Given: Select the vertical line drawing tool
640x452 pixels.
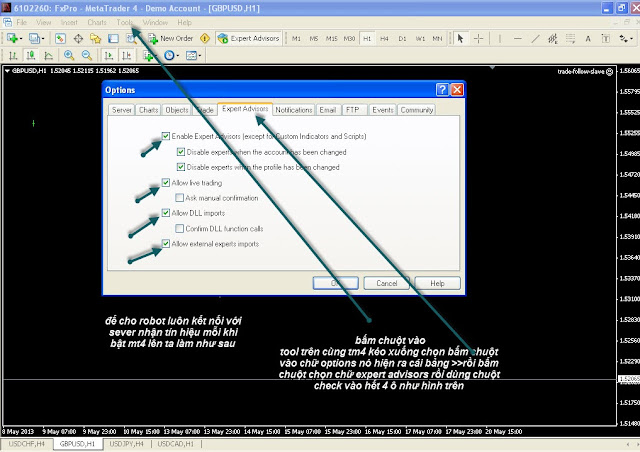Looking at the screenshot, I should click(x=500, y=38).
